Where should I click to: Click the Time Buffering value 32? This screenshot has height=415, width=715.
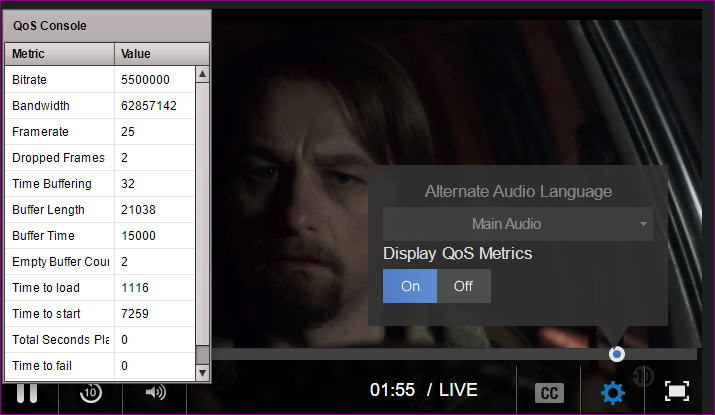(128, 184)
